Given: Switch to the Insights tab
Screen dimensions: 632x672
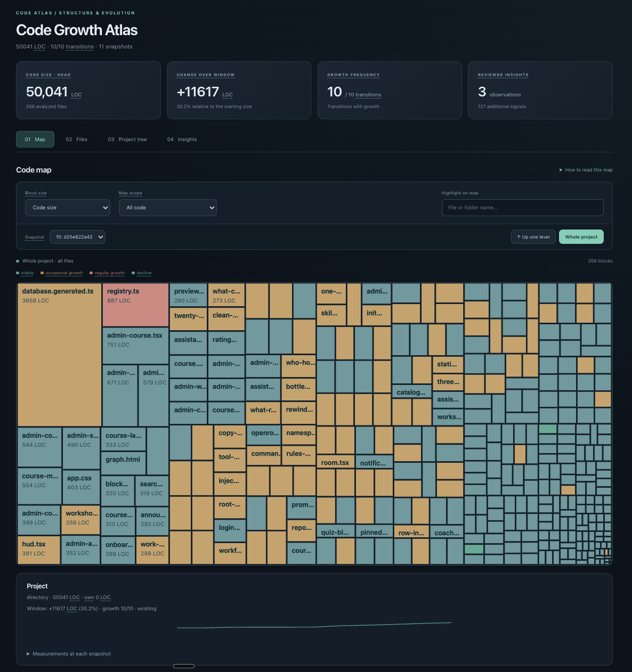Looking at the screenshot, I should click(x=182, y=139).
